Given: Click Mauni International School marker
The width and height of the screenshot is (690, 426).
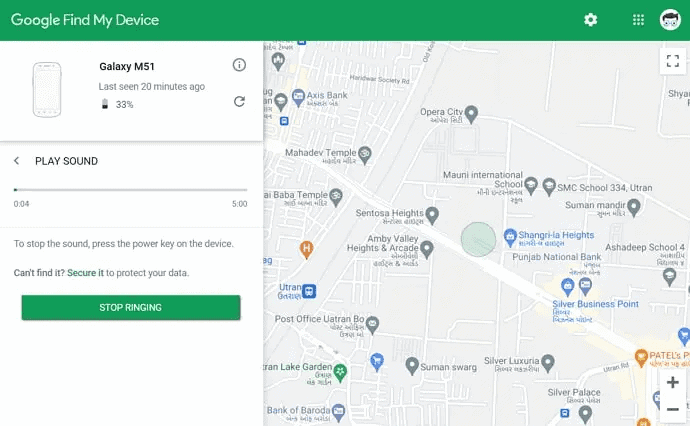Looking at the screenshot, I should tap(531, 186).
